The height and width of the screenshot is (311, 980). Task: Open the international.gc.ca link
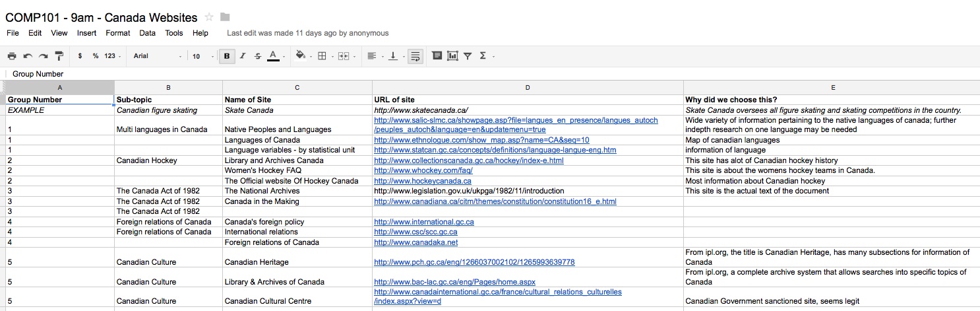tap(424, 222)
